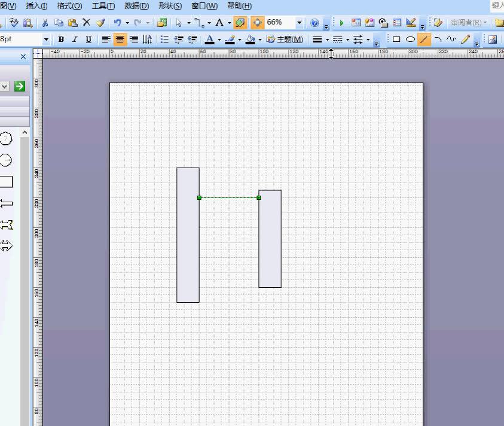Image resolution: width=504 pixels, height=426 pixels.
Task: Increase text indent icon
Action: click(x=193, y=39)
